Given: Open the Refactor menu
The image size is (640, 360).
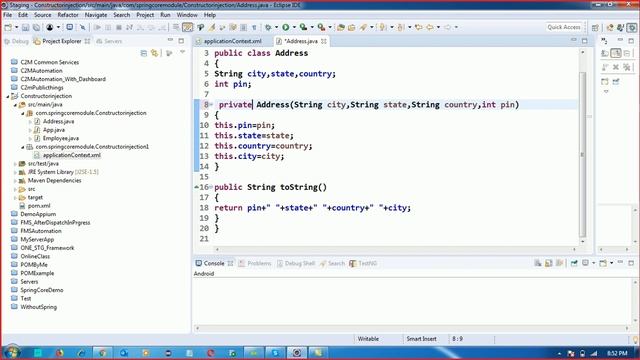Looking at the screenshot, I should [x=68, y=15].
